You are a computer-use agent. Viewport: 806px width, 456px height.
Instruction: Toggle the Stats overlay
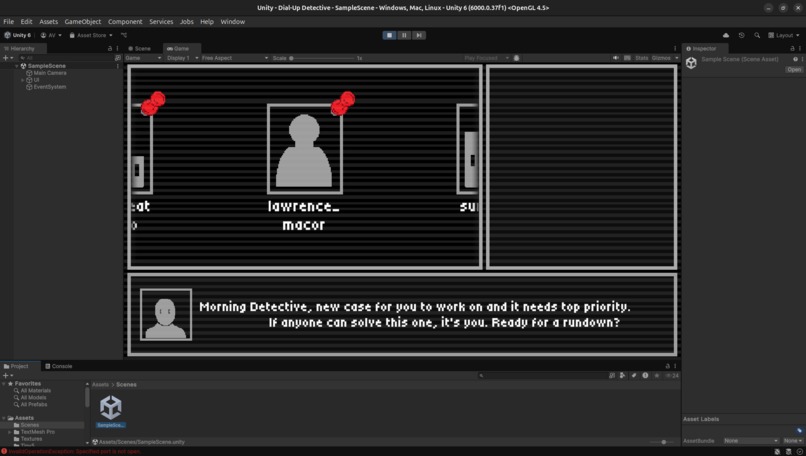tap(642, 58)
